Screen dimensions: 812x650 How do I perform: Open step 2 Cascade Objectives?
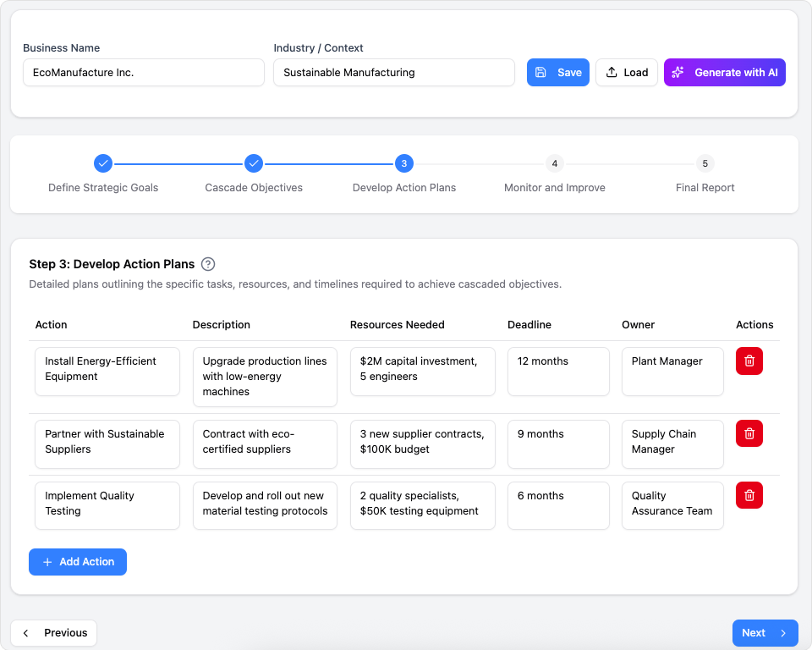point(254,164)
